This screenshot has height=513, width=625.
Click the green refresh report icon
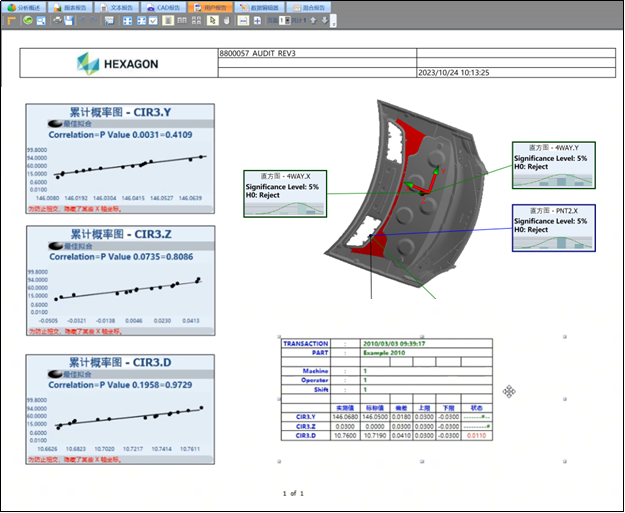point(27,20)
